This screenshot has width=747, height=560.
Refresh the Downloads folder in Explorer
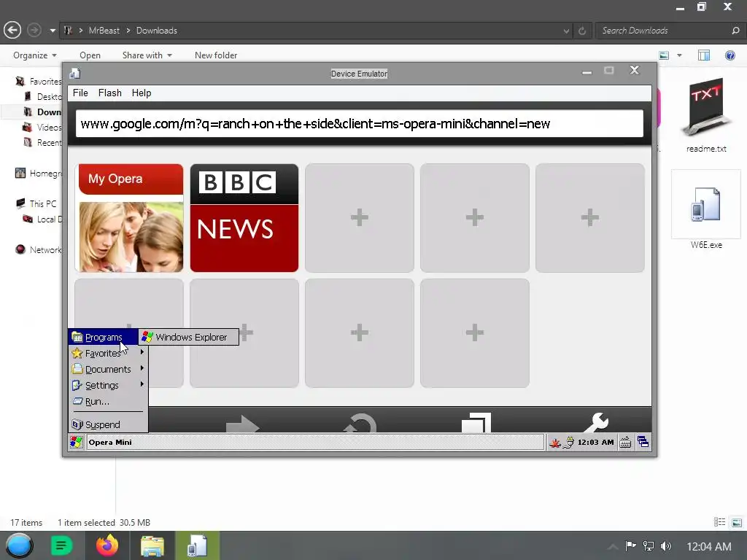point(582,31)
